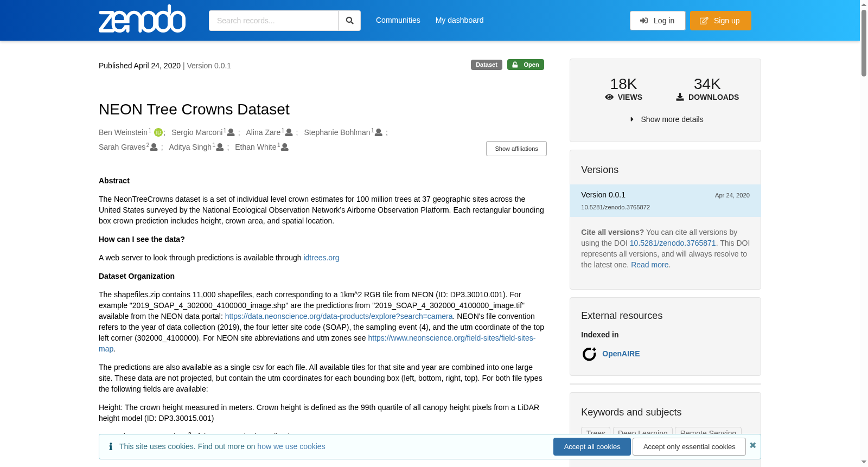Click the person icon beside Alina Zare
This screenshot has height=467, width=868.
(289, 132)
